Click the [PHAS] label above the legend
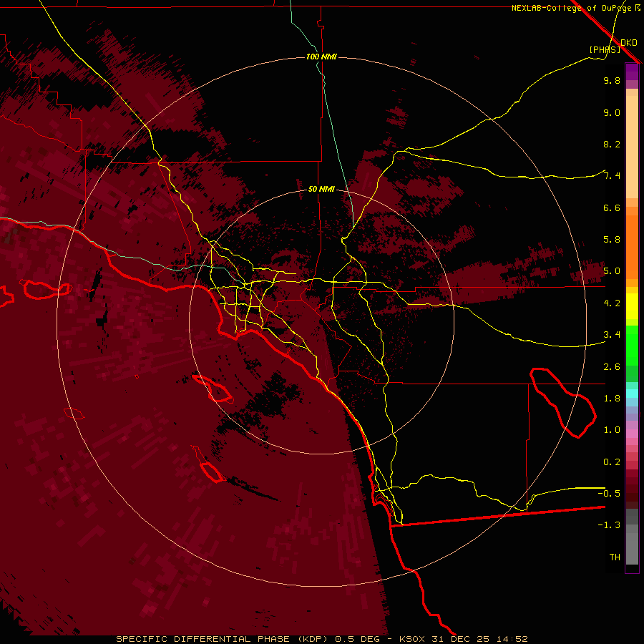Image resolution: width=644 pixels, height=644 pixels. click(x=605, y=49)
